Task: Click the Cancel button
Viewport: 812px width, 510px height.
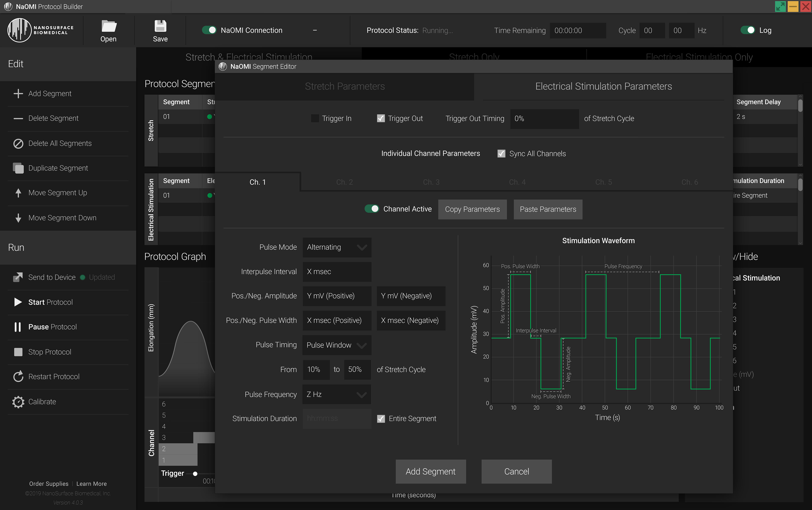Action: (517, 471)
